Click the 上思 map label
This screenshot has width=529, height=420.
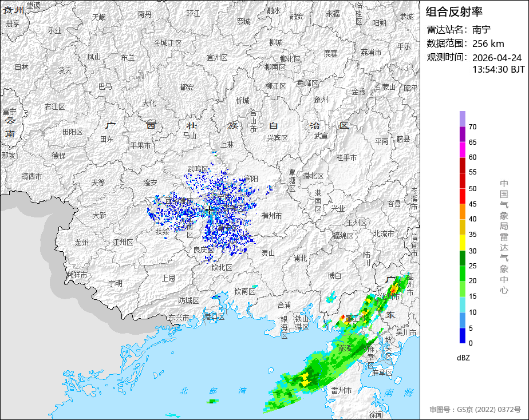click(169, 278)
